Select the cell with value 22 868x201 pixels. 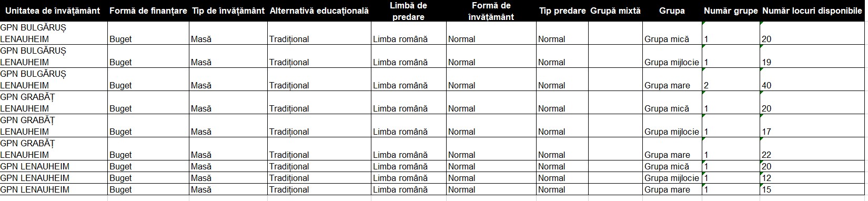[x=813, y=149]
